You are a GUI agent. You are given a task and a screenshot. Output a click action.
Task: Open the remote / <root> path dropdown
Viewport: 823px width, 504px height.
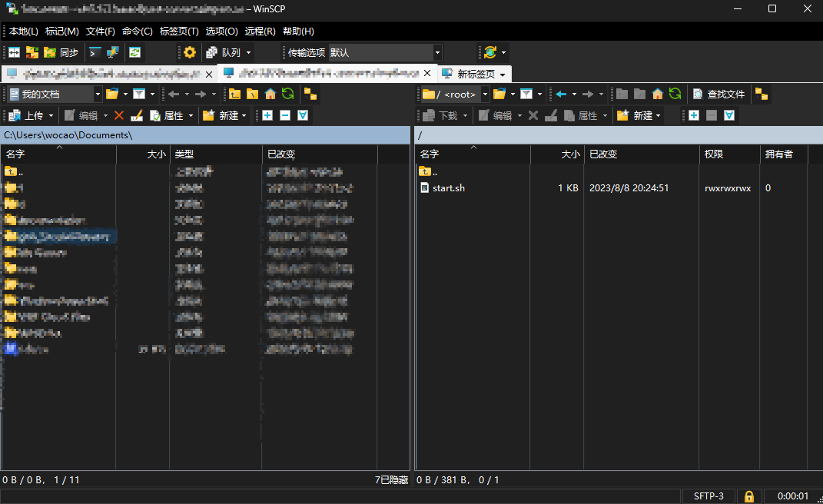click(485, 94)
